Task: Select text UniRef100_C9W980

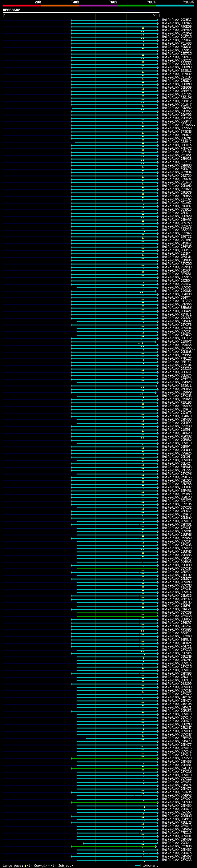Action: pyautogui.click(x=177, y=108)
